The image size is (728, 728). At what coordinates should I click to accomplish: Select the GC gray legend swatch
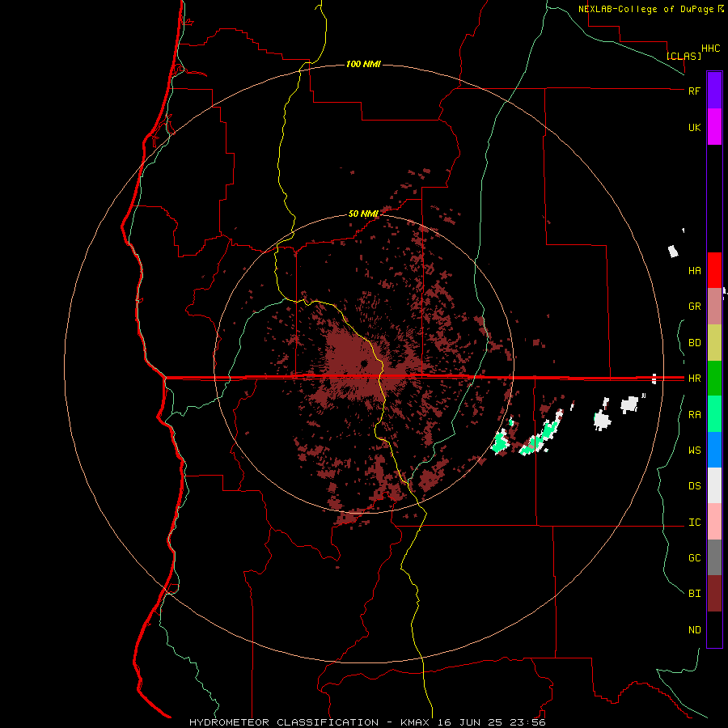pos(714,557)
